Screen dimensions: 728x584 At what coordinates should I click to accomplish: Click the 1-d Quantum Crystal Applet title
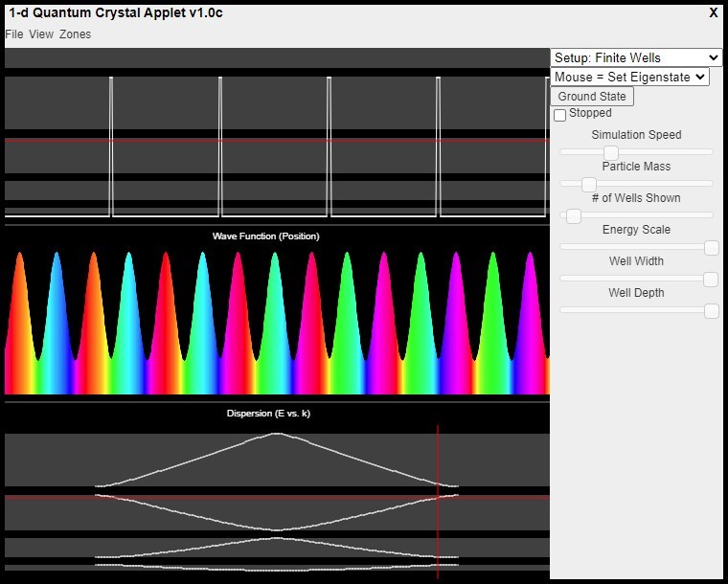(116, 12)
